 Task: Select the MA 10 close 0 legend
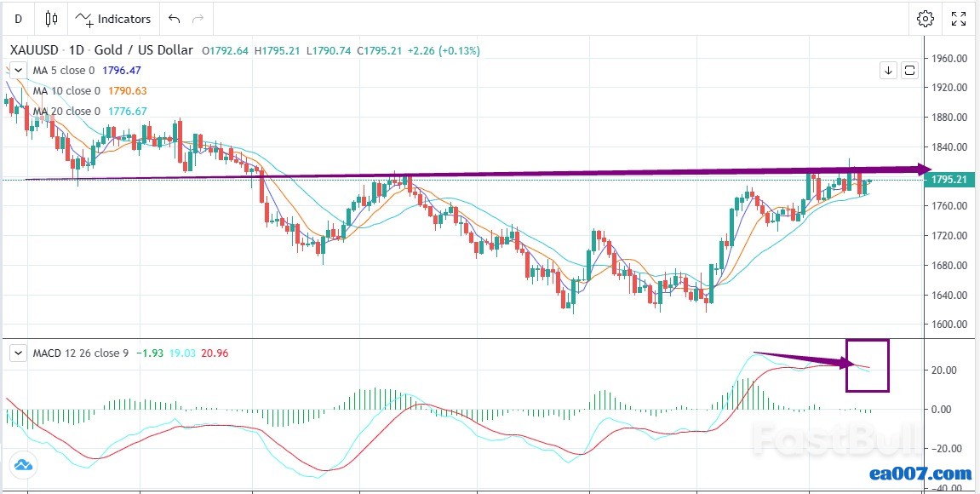pos(66,91)
